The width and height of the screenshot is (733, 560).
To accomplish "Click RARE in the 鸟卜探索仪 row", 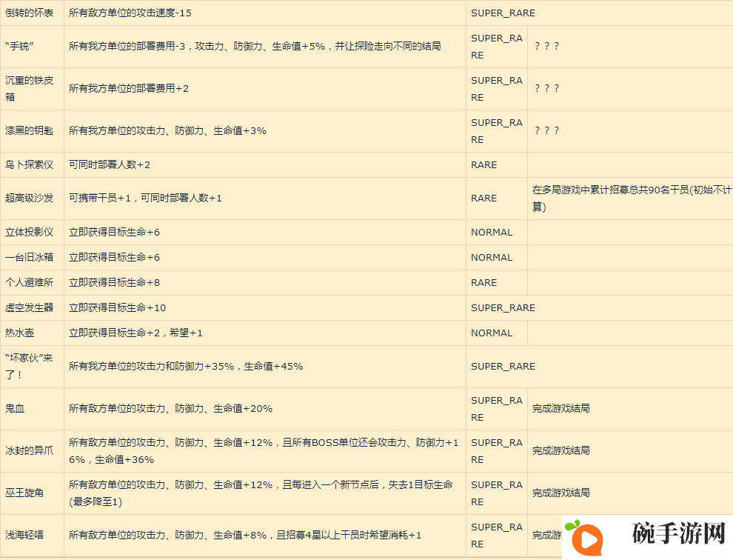I will 483,164.
